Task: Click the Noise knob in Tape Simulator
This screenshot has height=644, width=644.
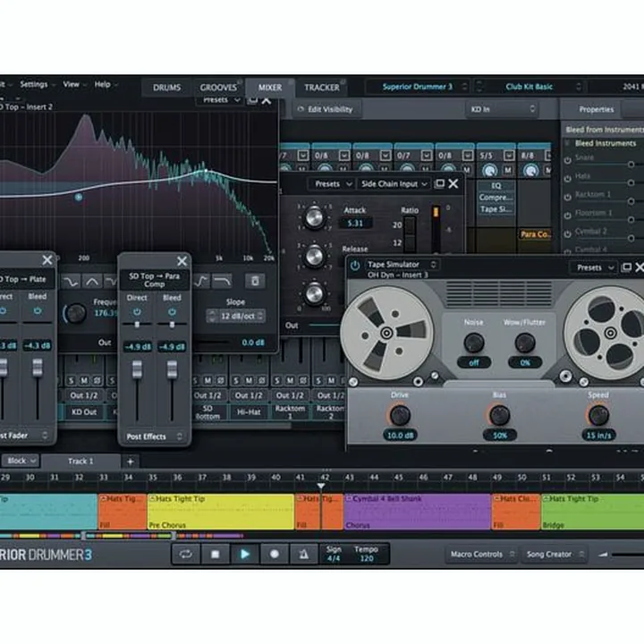Action: point(473,342)
